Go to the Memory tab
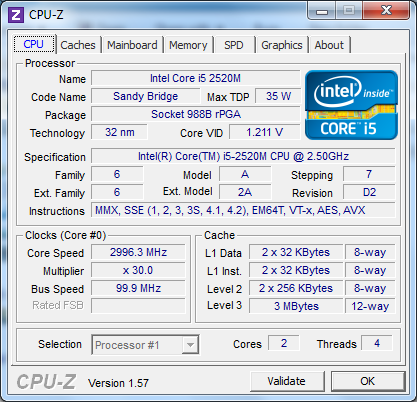The height and width of the screenshot is (402, 417). coord(188,45)
